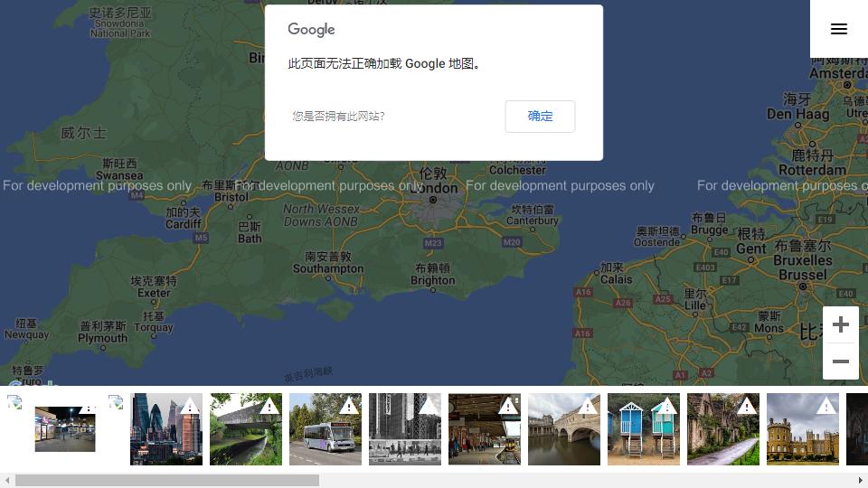Select the blue beach huts thumbnail

point(644,429)
